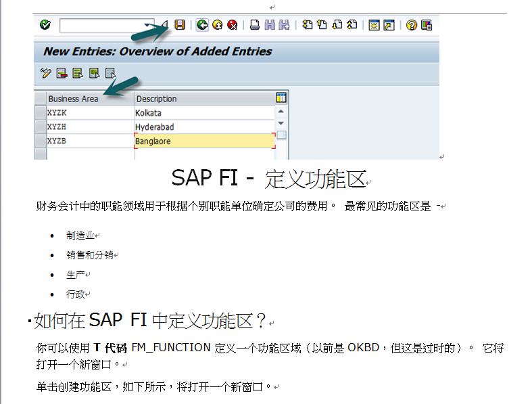Open the table settings icon

[x=281, y=98]
